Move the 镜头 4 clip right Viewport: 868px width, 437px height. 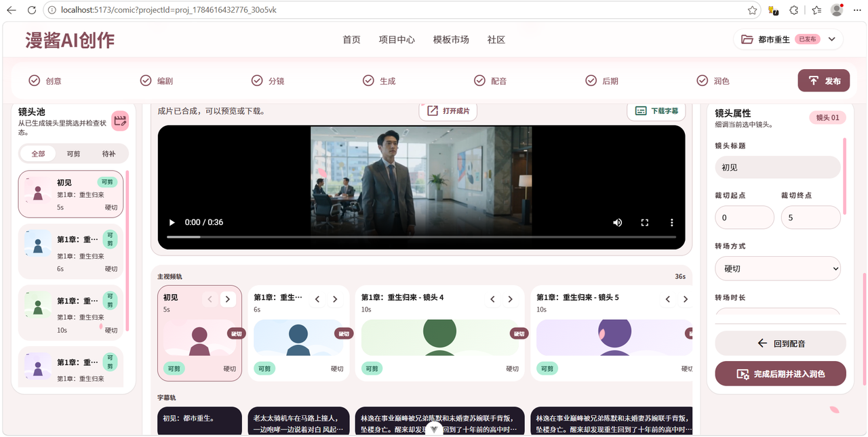click(511, 299)
